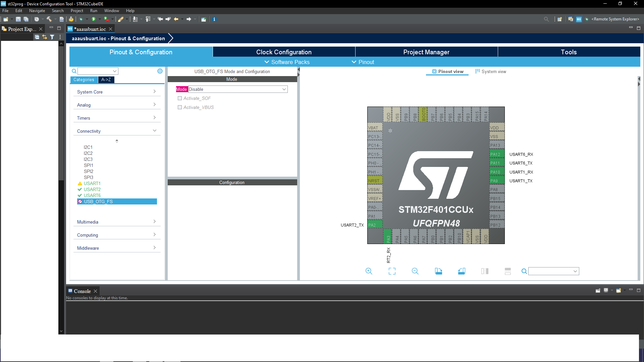Click the Save All toolbar icon
The height and width of the screenshot is (362, 644).
pos(26,19)
